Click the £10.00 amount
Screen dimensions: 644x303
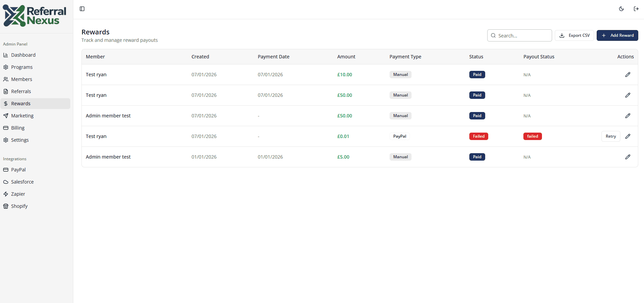pyautogui.click(x=345, y=75)
